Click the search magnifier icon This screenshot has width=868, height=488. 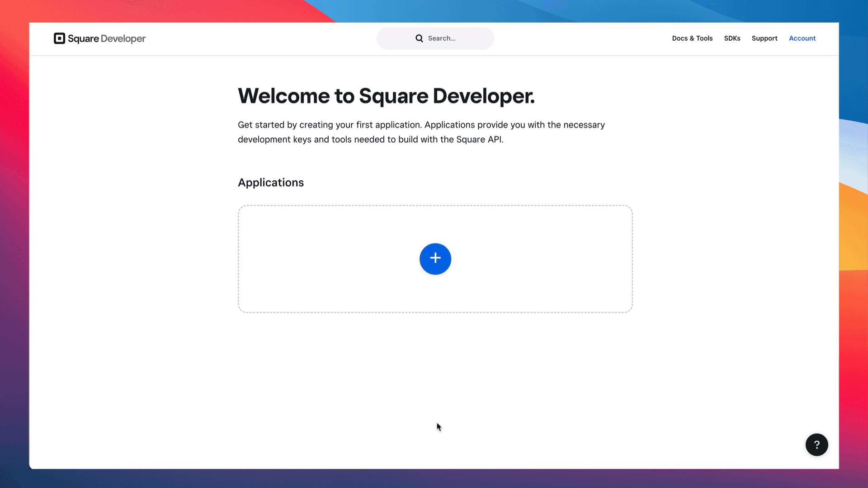[420, 38]
